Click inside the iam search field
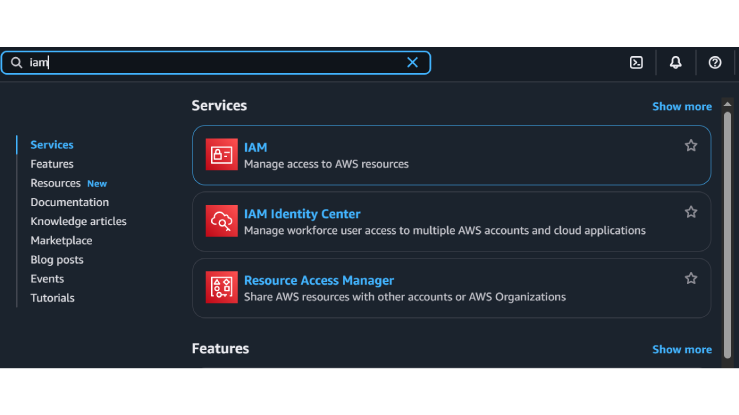739x415 pixels. point(220,62)
